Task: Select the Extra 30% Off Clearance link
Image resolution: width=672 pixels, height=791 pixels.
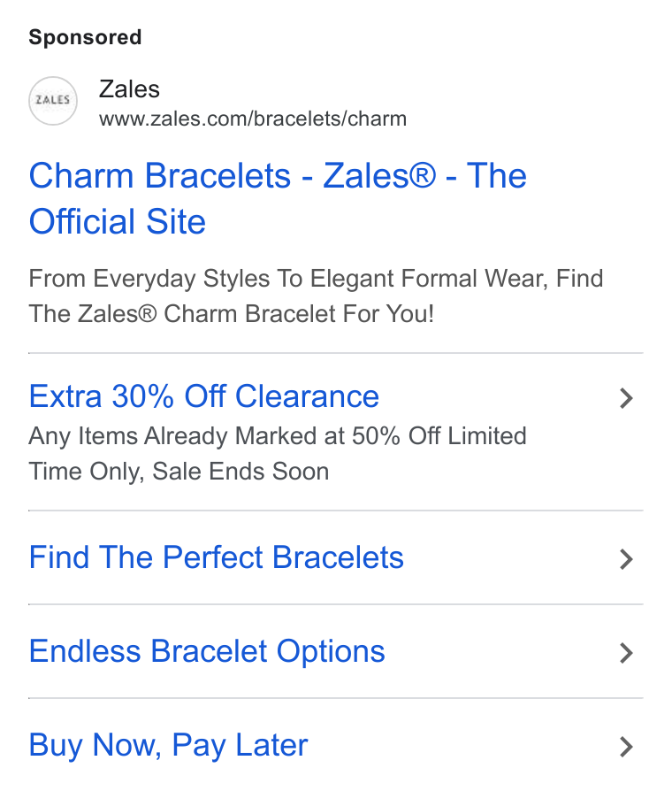Action: [203, 396]
